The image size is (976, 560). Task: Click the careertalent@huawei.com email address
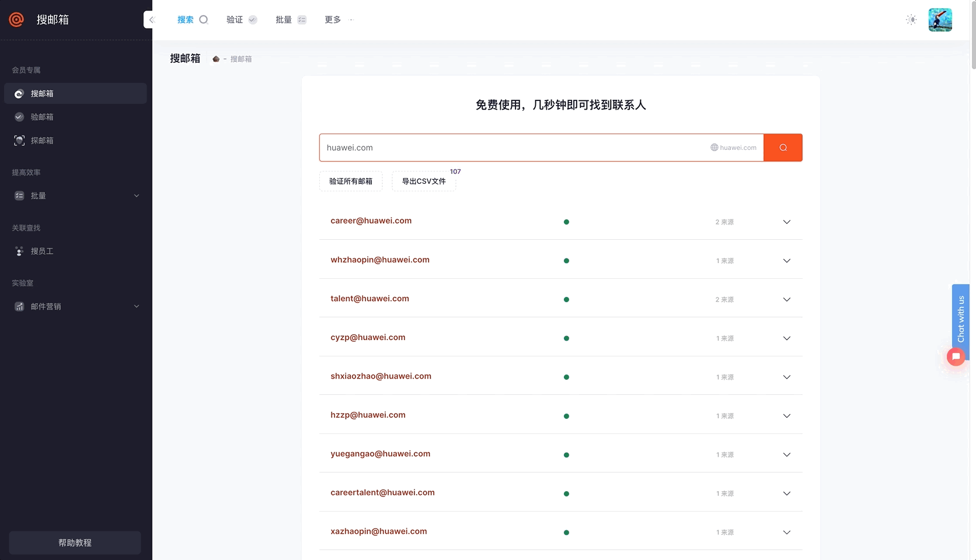click(x=383, y=492)
